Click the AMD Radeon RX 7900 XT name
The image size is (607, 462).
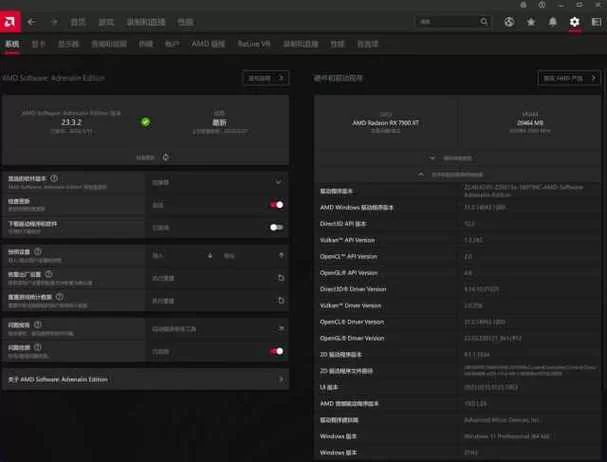(x=385, y=123)
